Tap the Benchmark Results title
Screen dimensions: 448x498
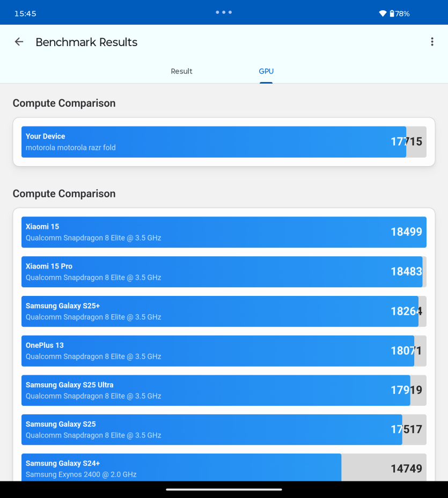(86, 42)
